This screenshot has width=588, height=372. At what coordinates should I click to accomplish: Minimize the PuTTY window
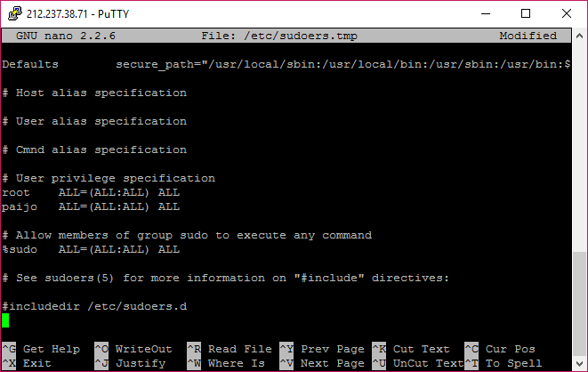486,14
